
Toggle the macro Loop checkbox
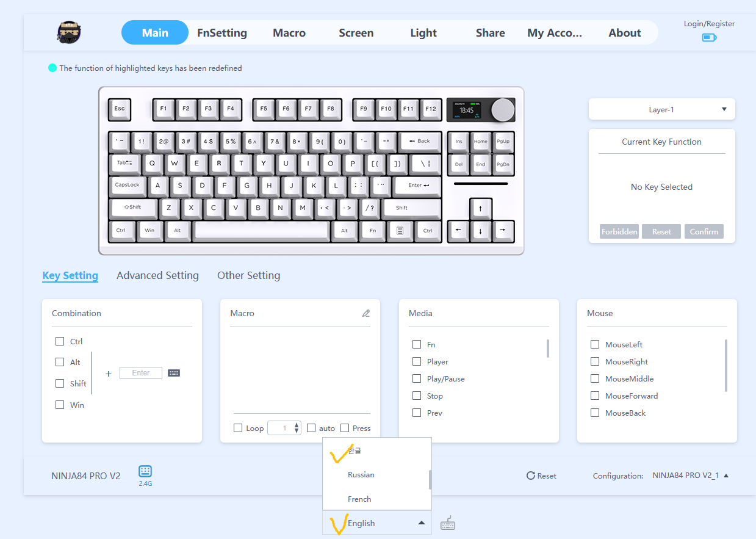[238, 428]
